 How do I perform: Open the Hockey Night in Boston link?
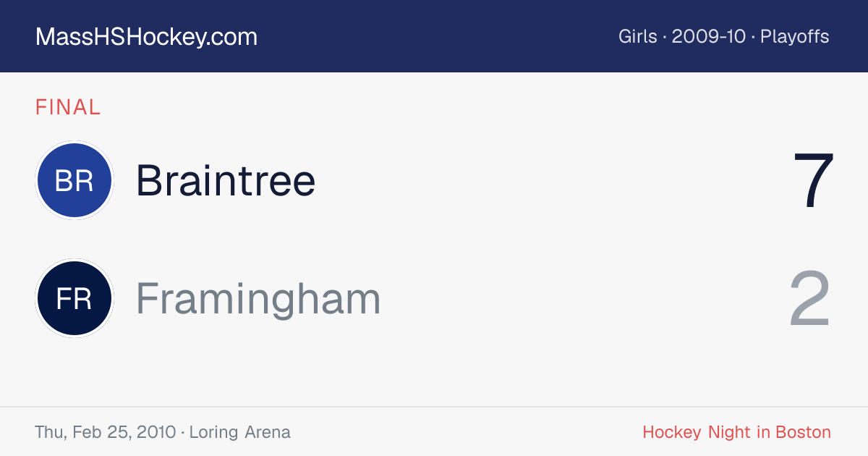736,432
